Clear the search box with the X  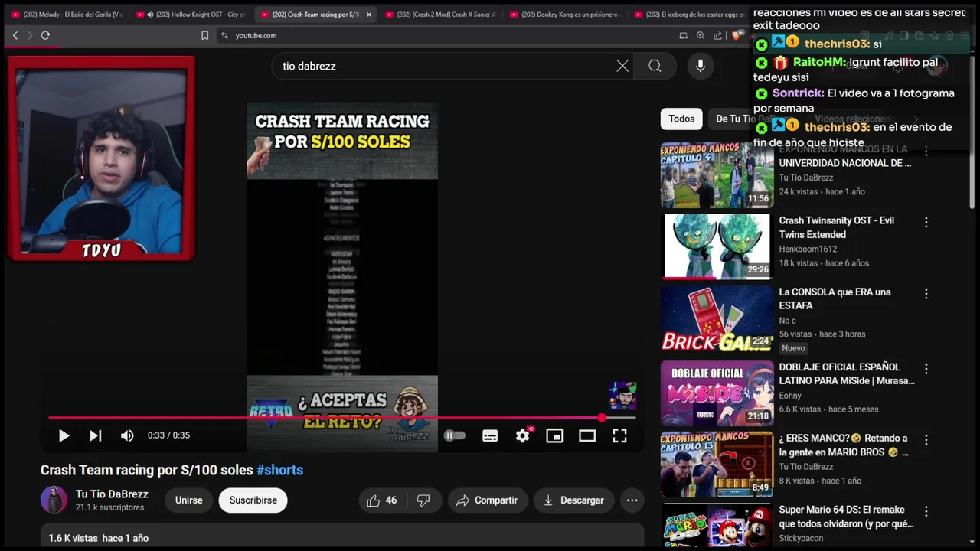point(622,66)
